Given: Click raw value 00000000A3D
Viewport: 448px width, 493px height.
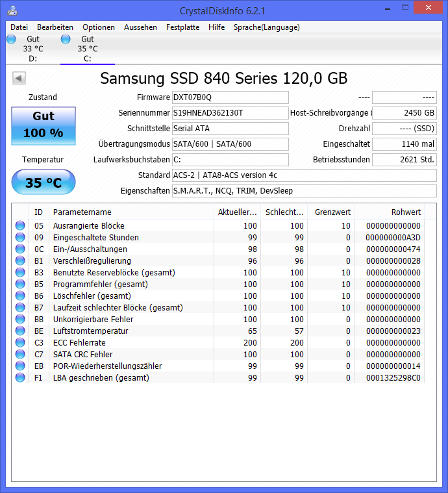Looking at the screenshot, I should pyautogui.click(x=393, y=238).
